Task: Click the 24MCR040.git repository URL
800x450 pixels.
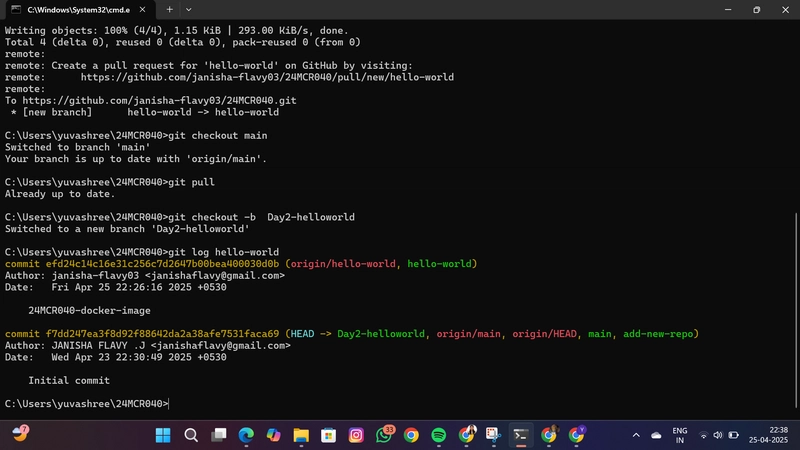Action: coord(159,101)
